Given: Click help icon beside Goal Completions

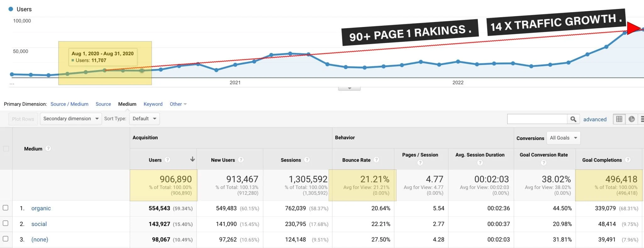Looking at the screenshot, I should pyautogui.click(x=628, y=160).
